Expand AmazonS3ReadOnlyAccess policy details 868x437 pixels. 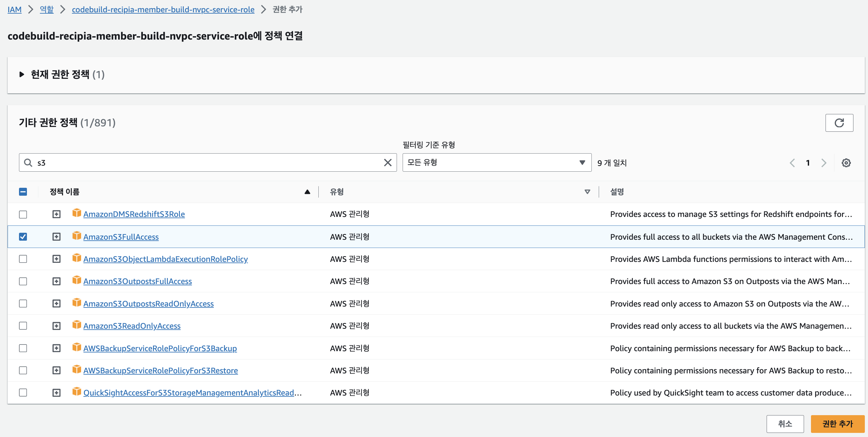[x=56, y=326]
